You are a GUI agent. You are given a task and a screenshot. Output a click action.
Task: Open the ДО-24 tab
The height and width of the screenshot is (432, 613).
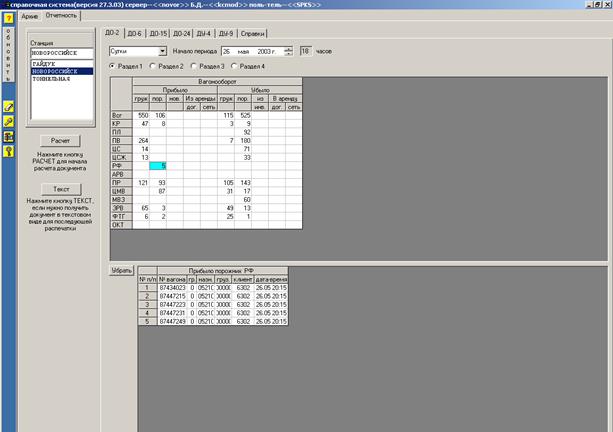point(181,34)
